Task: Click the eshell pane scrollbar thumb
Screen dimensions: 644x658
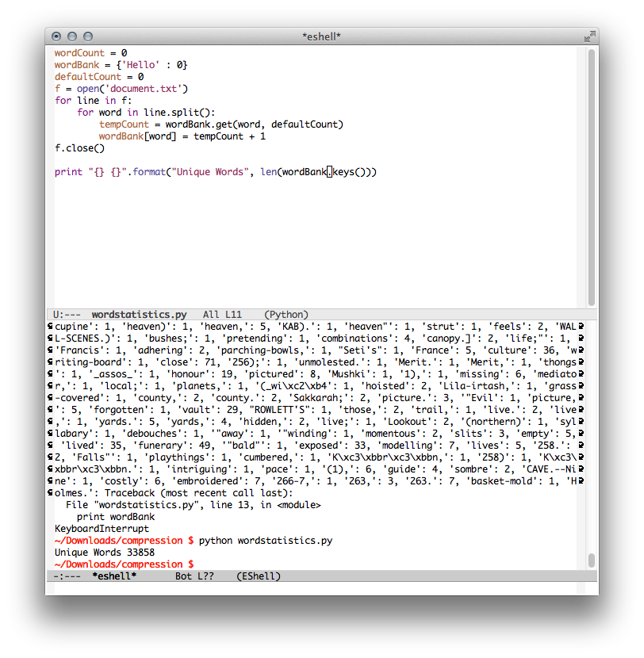Action: 592,560
